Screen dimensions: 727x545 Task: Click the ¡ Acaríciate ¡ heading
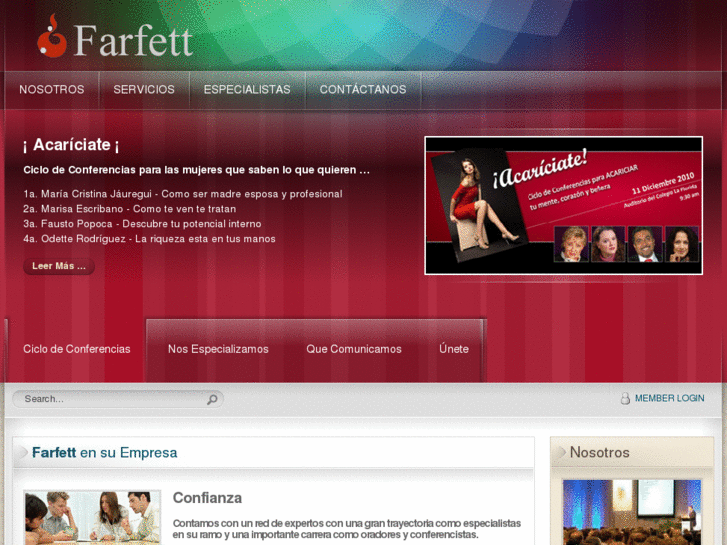71,145
